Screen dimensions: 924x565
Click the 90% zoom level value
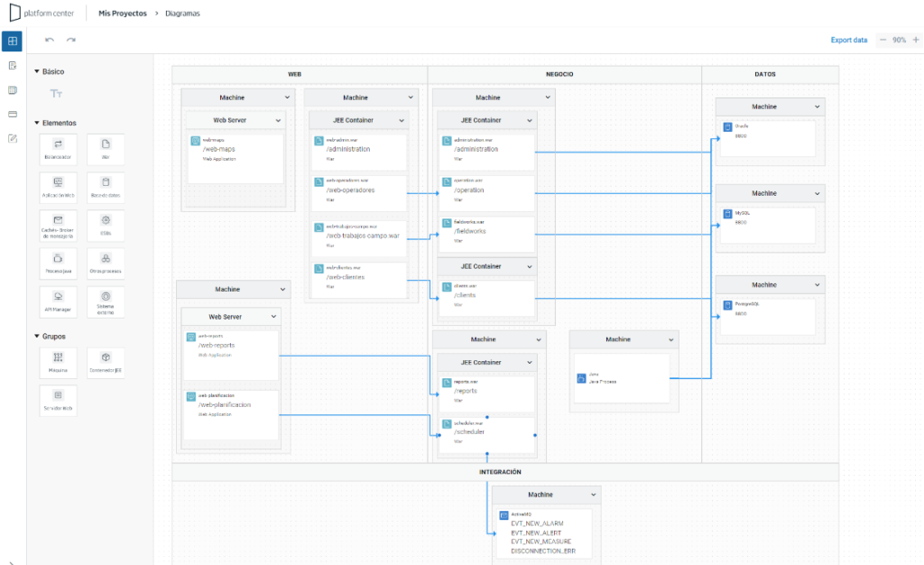pyautogui.click(x=899, y=40)
